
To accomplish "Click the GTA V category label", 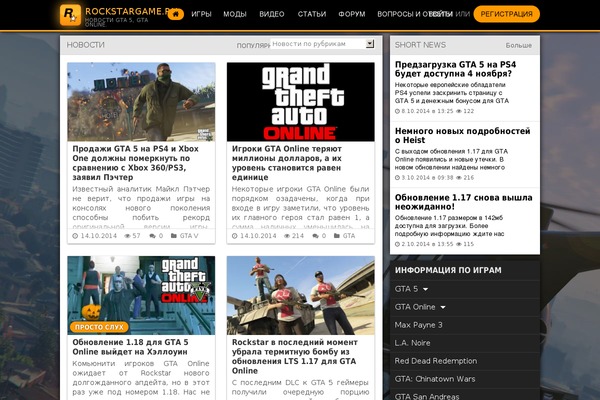I will click(x=189, y=236).
